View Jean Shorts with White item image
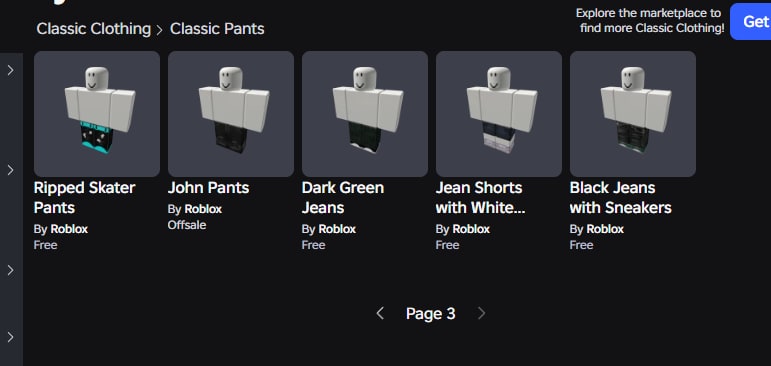This screenshot has width=771, height=366. (x=499, y=114)
